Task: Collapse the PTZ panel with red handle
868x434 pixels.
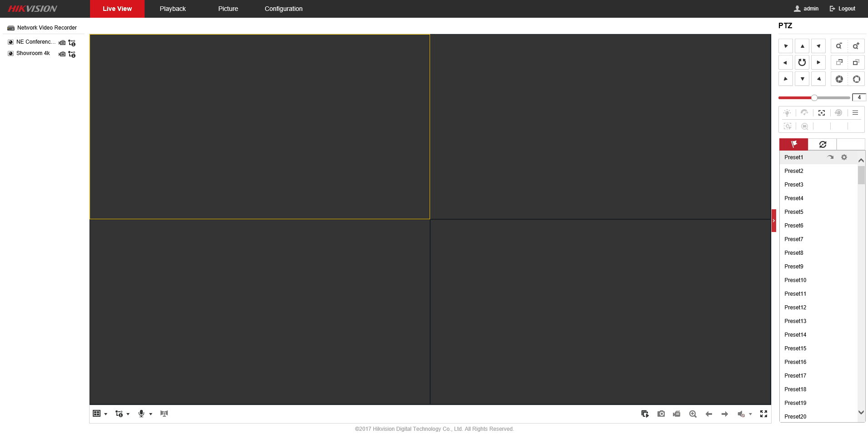Action: coord(774,221)
